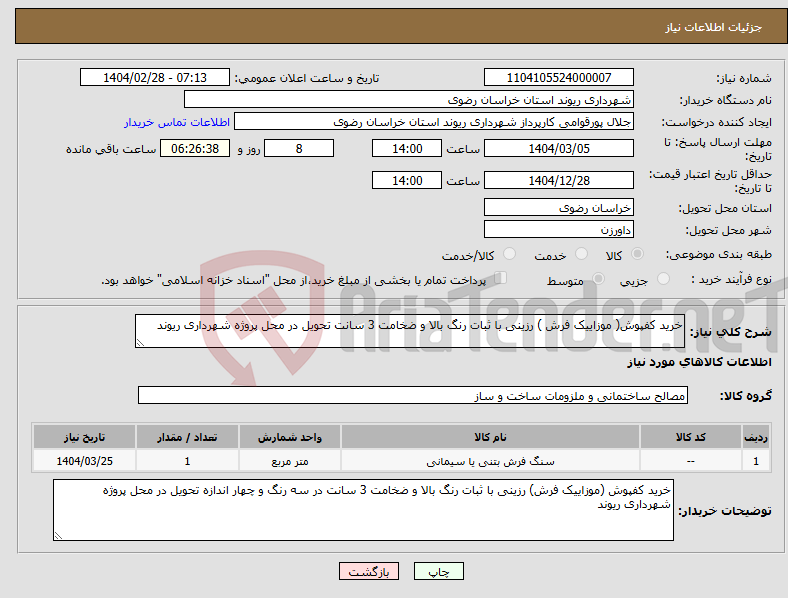Click the buyer organization name field
This screenshot has height=598, width=788.
pyautogui.click(x=409, y=99)
